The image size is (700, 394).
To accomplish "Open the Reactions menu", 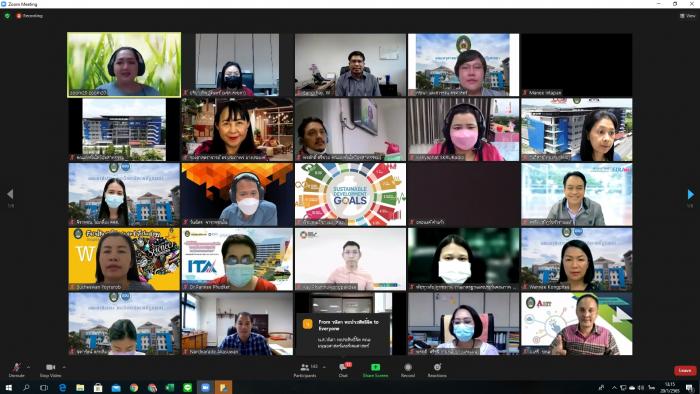I will [x=437, y=369].
